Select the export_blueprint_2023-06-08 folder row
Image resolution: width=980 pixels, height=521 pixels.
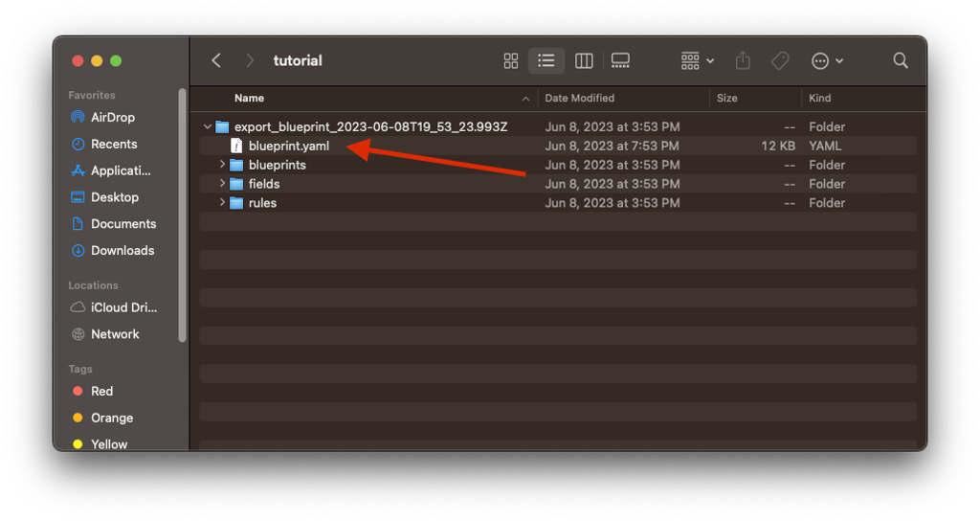coord(558,127)
